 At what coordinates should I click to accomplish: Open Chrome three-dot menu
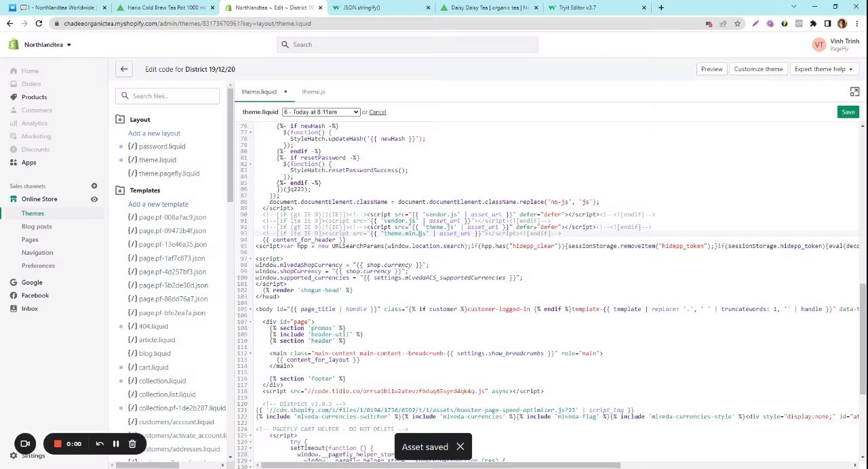point(856,23)
